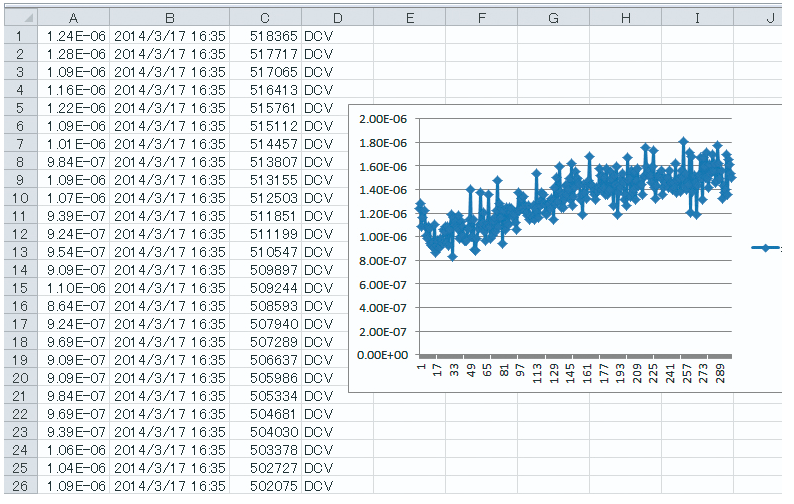Screen dimensions: 794x504
Task: Click the 1.00E-06 axis label
Action: (x=383, y=237)
